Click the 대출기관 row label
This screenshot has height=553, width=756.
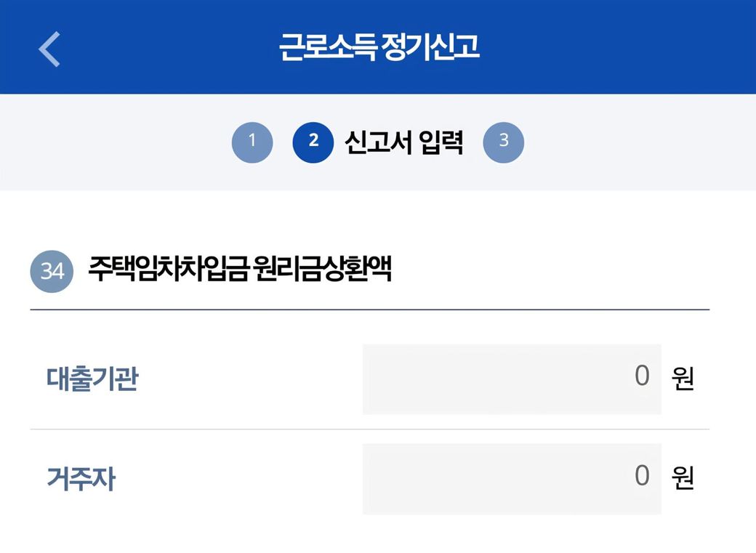[92, 379]
